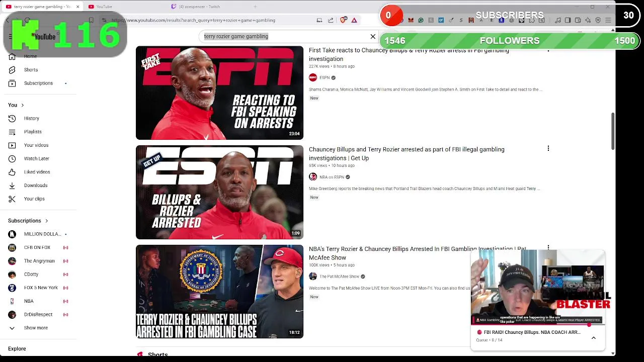Play Billups & Rozier Arrested thumbnail
The image size is (644, 362).
[x=219, y=192]
